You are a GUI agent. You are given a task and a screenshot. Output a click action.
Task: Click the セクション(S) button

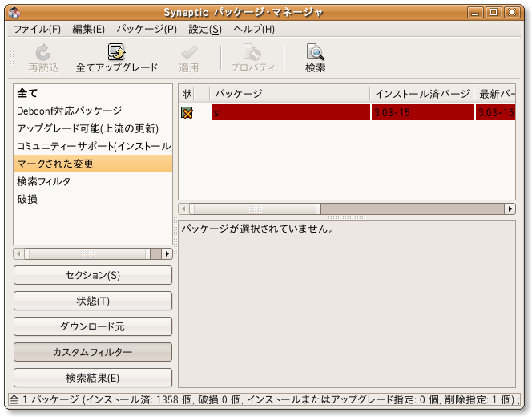tap(93, 275)
